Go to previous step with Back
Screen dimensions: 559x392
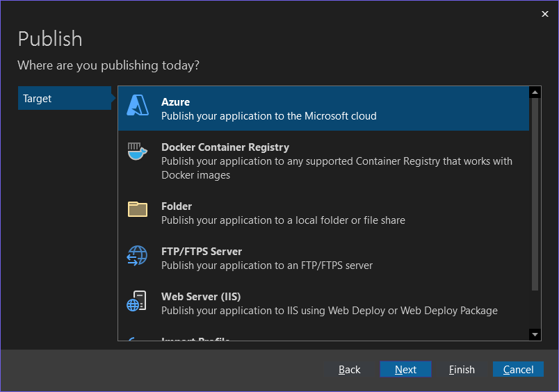[349, 369]
